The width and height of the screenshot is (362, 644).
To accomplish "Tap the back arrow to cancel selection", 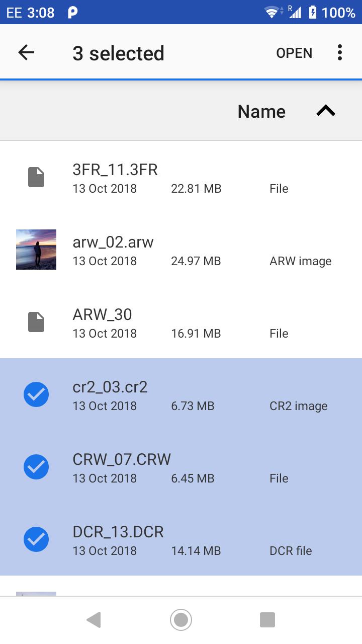I will click(26, 52).
